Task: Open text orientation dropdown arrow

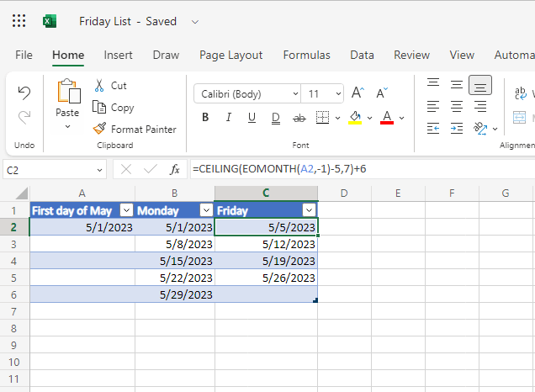Action: tap(495, 129)
